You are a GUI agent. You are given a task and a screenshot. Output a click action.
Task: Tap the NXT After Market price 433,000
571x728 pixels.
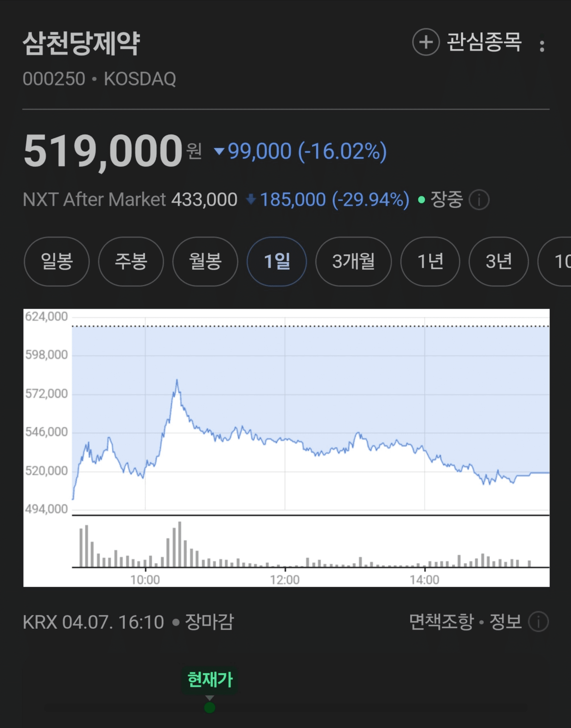(204, 200)
